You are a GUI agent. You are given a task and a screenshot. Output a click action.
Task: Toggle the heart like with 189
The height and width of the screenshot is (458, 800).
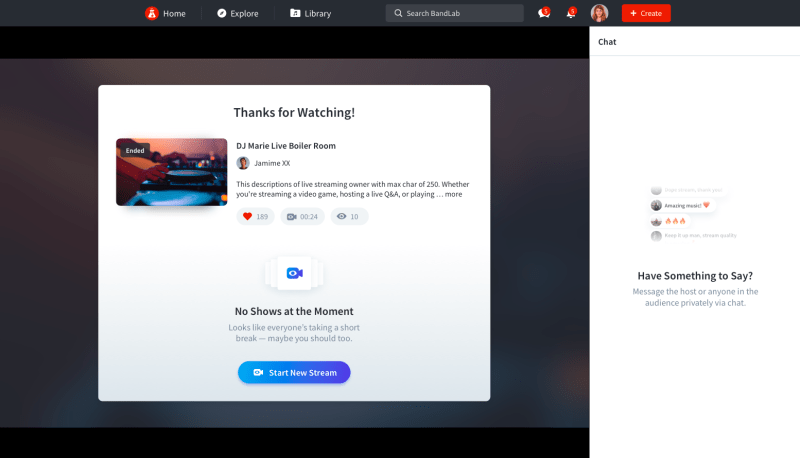click(x=256, y=216)
